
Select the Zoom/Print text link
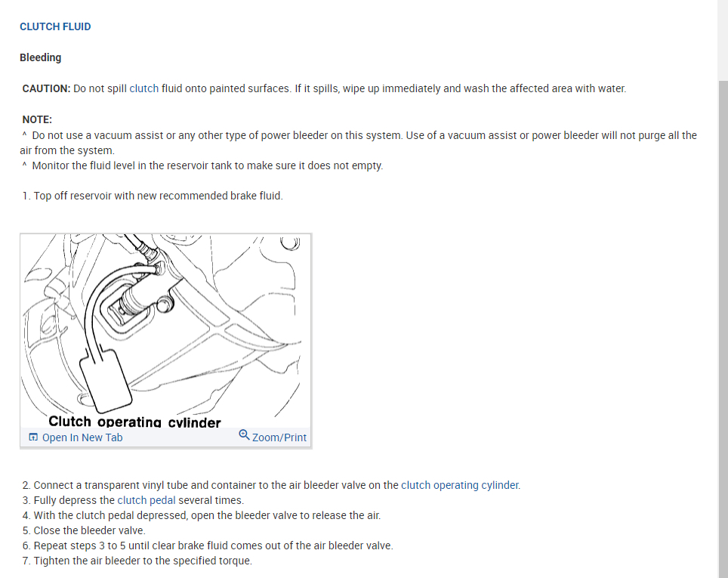(279, 437)
